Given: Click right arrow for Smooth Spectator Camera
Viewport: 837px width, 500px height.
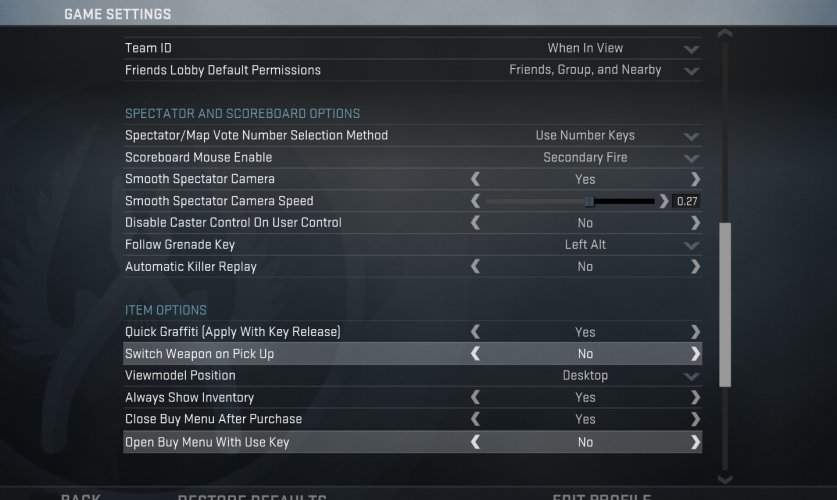Looking at the screenshot, I should [695, 179].
